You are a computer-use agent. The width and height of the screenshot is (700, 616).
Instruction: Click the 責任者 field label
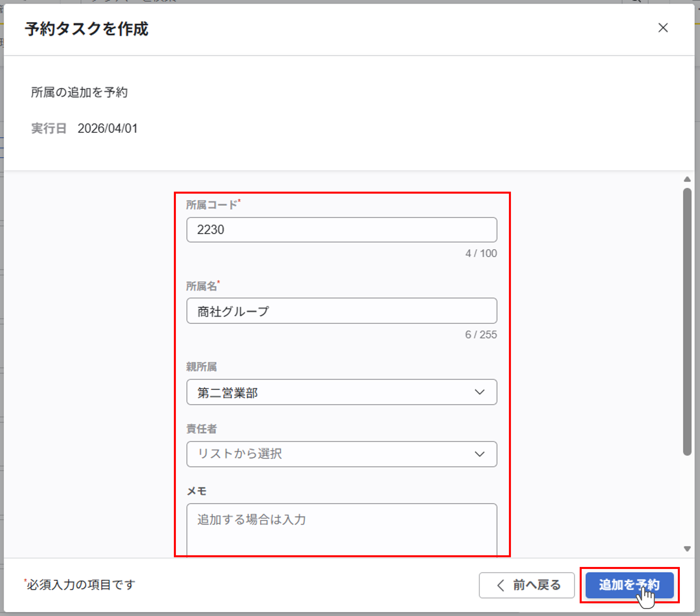point(201,429)
